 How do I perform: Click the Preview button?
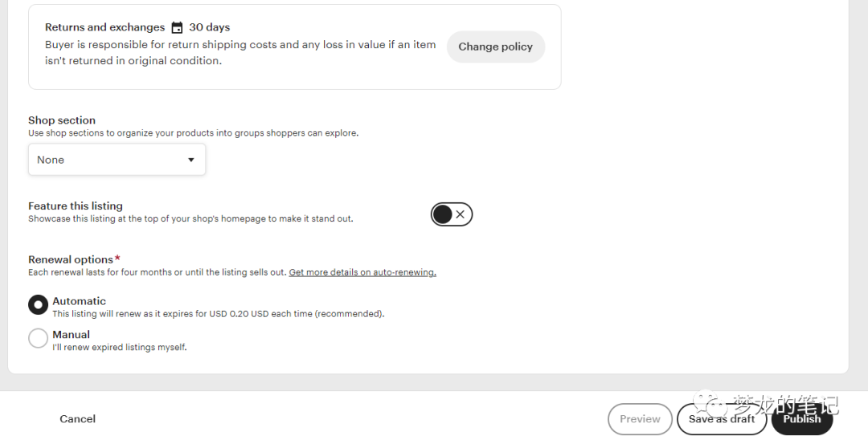tap(640, 419)
